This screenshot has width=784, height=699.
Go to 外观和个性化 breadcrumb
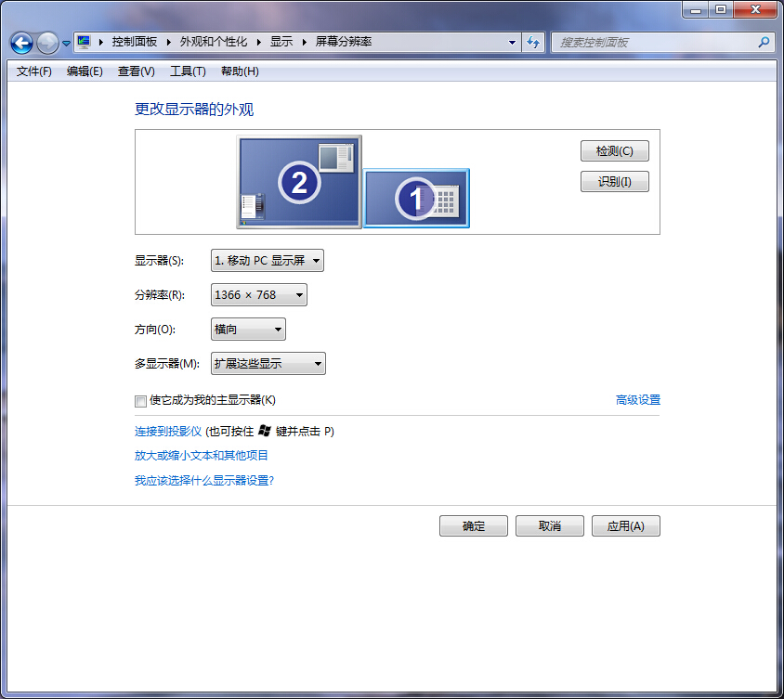[214, 42]
